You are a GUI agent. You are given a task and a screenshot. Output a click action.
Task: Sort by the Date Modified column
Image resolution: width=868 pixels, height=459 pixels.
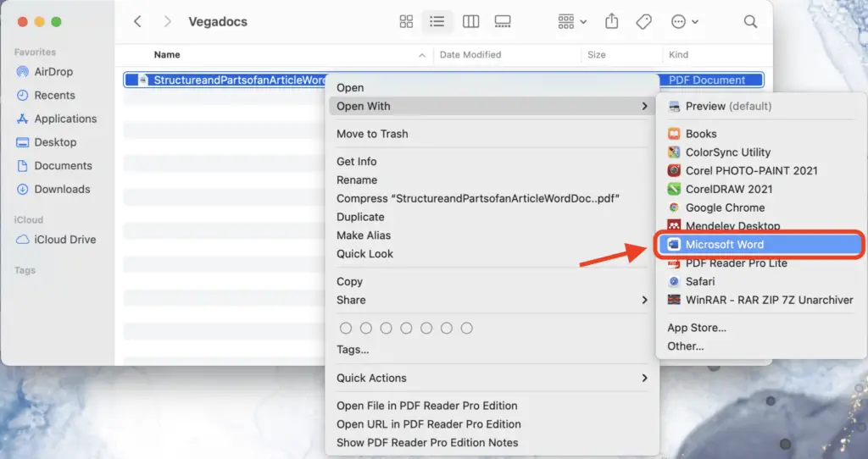coord(470,55)
